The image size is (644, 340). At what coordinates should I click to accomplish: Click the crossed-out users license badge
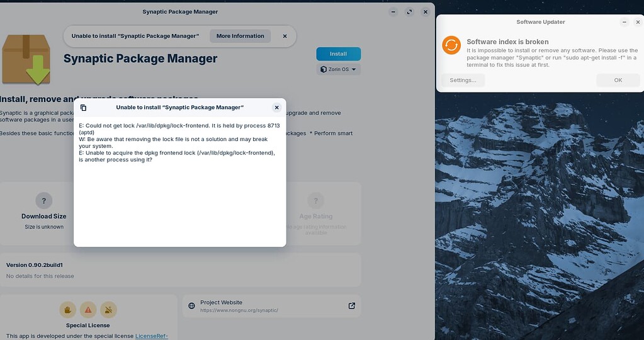[x=108, y=310]
